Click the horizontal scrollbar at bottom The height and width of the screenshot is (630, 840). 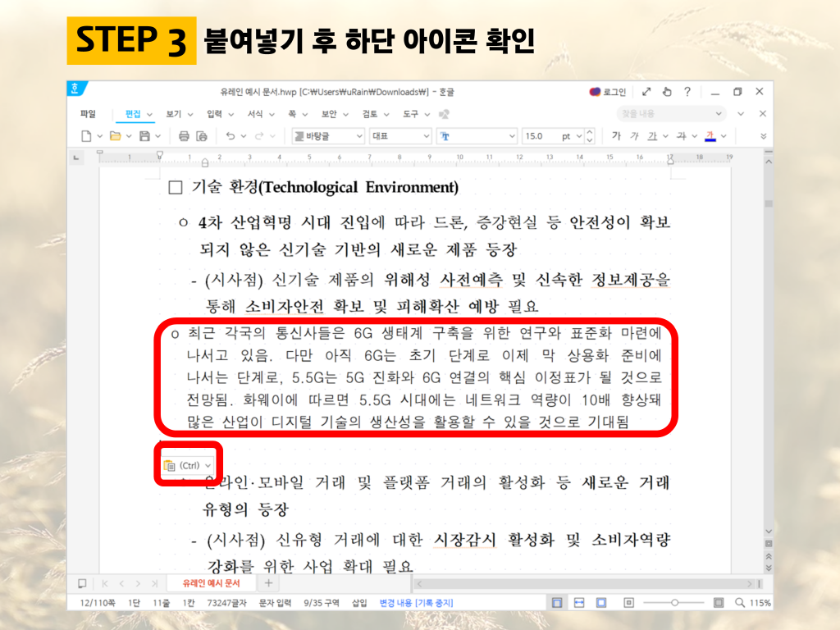(x=585, y=583)
